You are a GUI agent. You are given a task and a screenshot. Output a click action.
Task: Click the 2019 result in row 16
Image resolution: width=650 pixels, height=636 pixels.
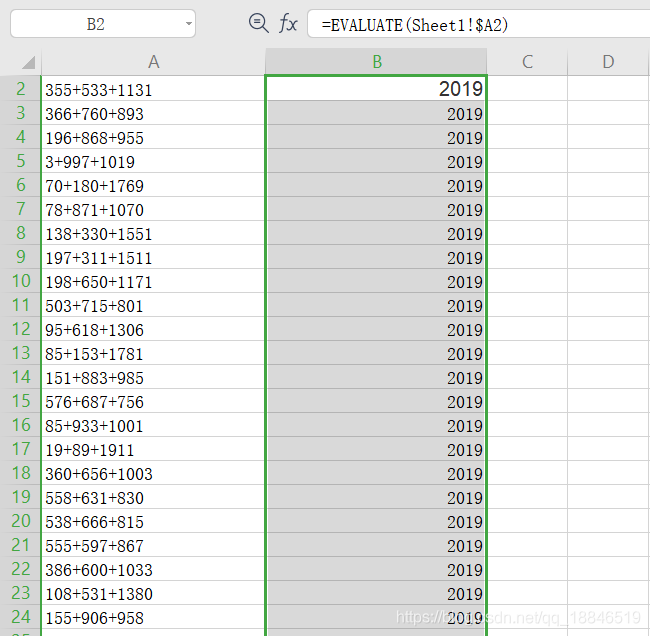[376, 425]
